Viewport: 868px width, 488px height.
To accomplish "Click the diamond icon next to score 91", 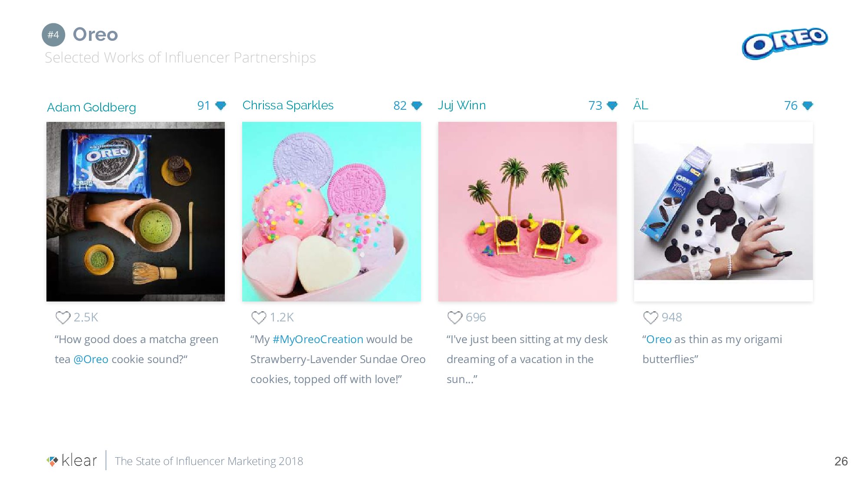I will point(221,105).
